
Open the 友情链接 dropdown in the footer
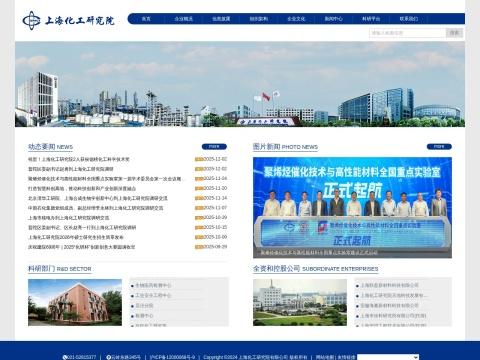388,357
